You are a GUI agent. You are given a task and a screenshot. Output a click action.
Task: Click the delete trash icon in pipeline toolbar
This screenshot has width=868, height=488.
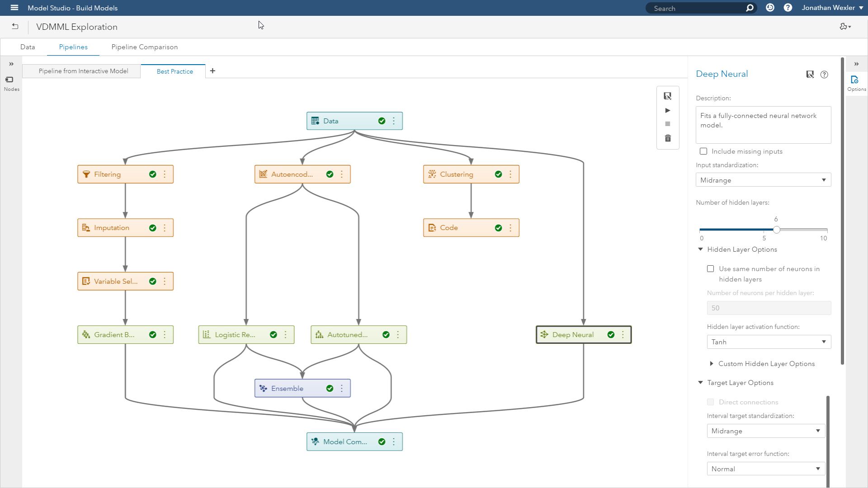[668, 138]
